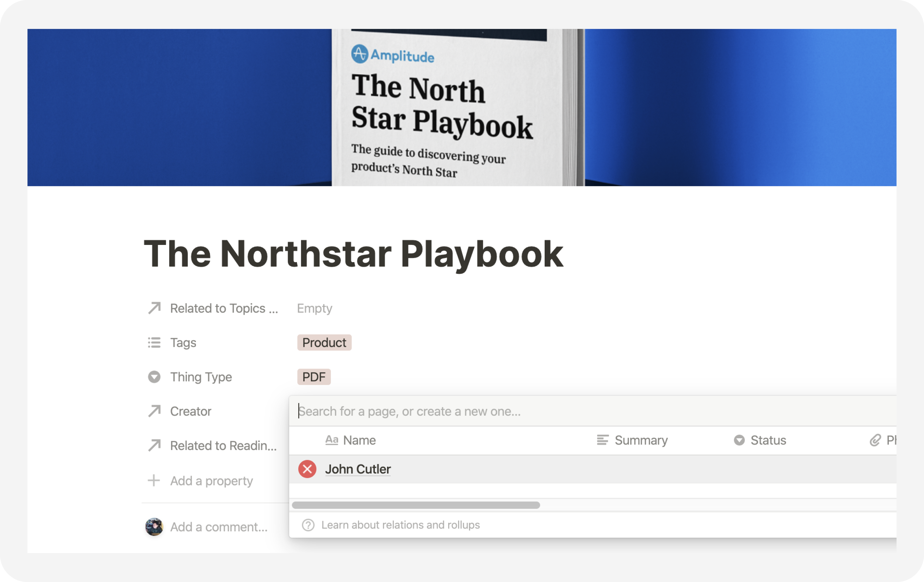Click the Related to Topics relation arrow icon
This screenshot has width=924, height=582.
pyautogui.click(x=154, y=308)
